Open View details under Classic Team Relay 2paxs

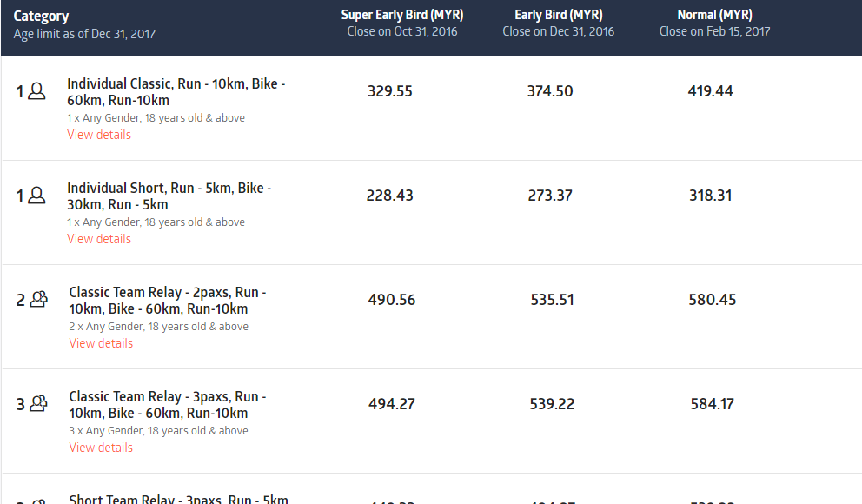(101, 343)
